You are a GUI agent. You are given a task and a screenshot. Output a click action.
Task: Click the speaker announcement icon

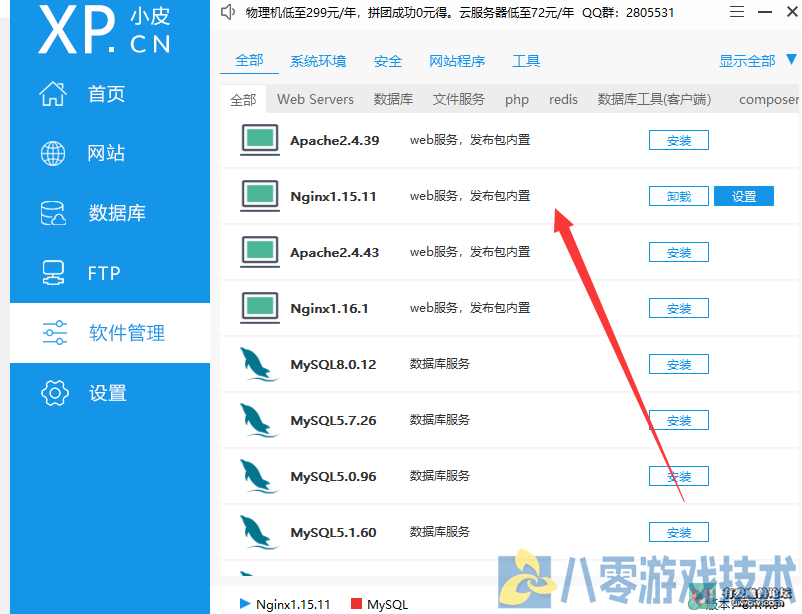pos(228,13)
